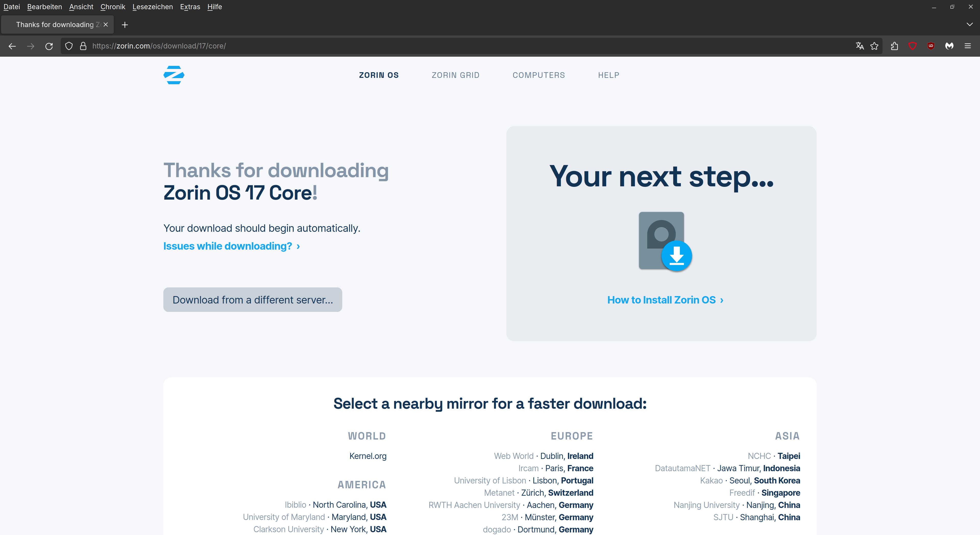Close the Thanks for downloading tab
Viewport: 980px width, 535px height.
point(106,25)
